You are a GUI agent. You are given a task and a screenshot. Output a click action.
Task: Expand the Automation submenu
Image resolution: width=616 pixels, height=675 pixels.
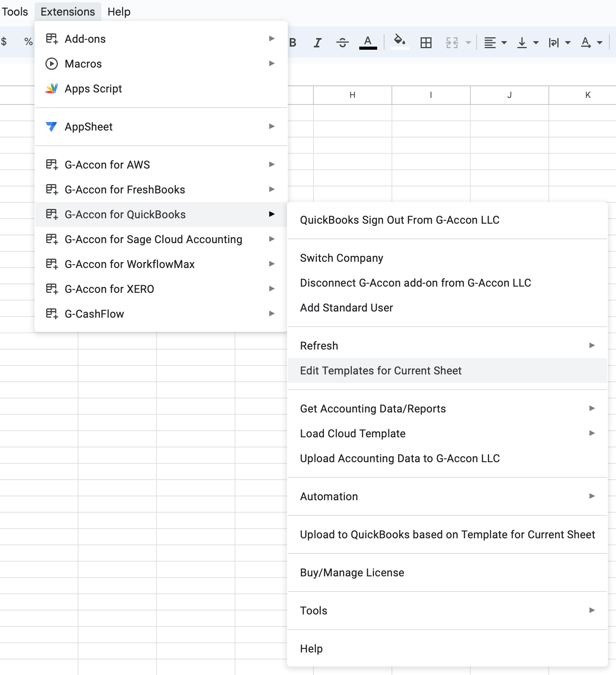(447, 496)
